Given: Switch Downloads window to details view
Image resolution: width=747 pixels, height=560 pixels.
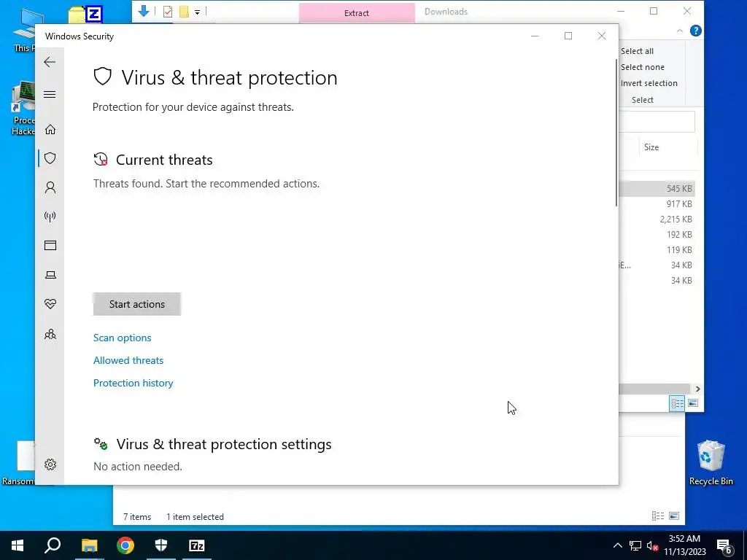Looking at the screenshot, I should pos(677,403).
